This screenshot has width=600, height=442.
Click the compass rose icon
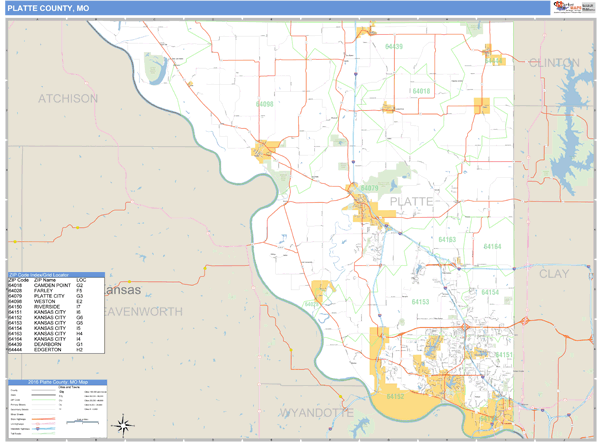(122, 424)
